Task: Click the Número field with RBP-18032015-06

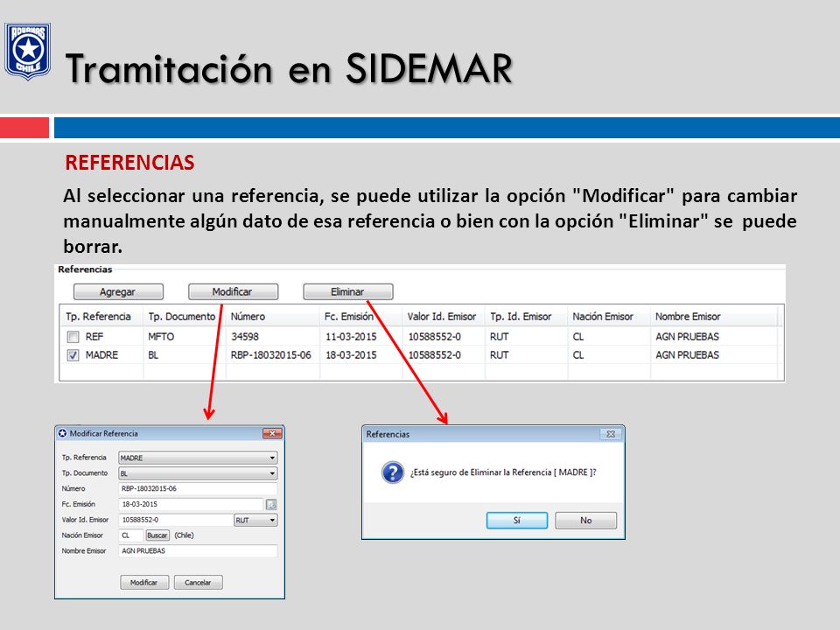Action: pyautogui.click(x=198, y=488)
